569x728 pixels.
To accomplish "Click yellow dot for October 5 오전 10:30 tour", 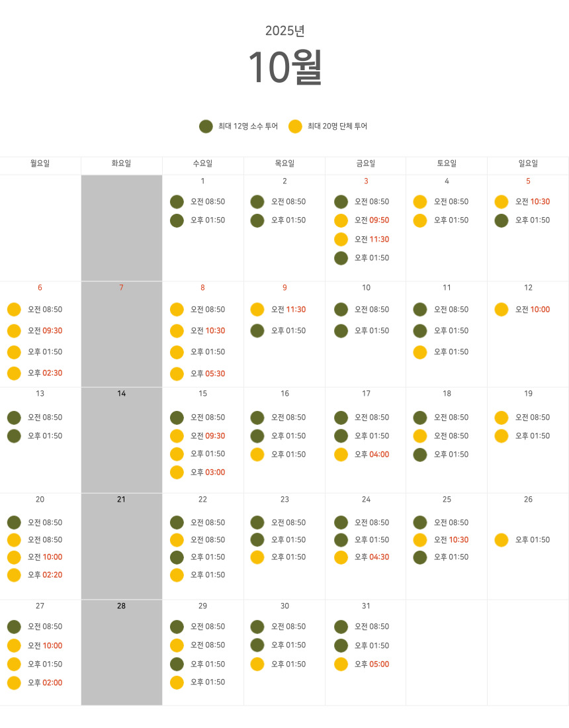I will click(x=502, y=201).
